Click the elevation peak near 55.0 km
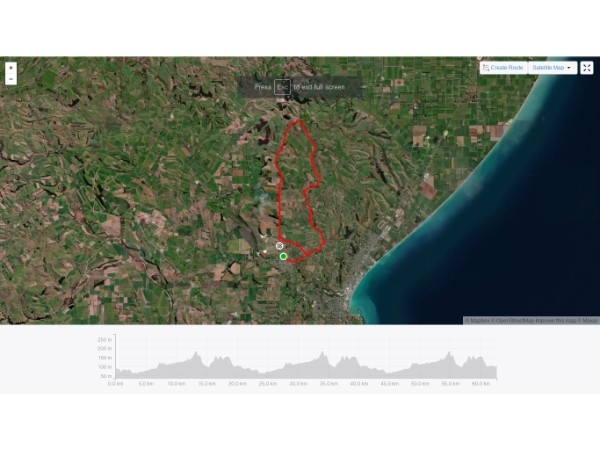Image resolution: width=600 pixels, height=450 pixels. click(448, 354)
